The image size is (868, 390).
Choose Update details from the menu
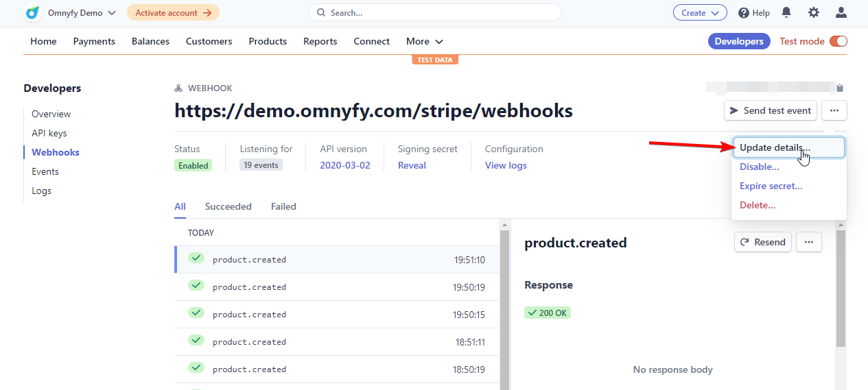(x=789, y=147)
